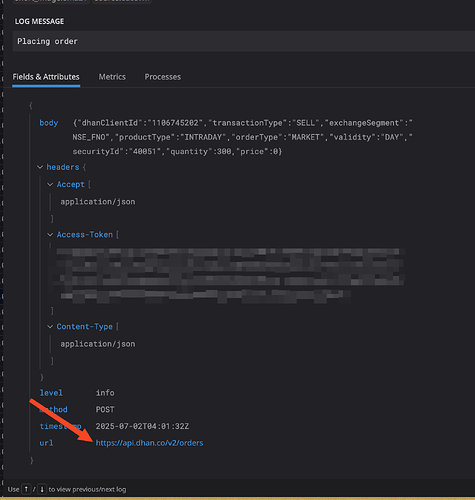Click the Access-Token key label
475x500 pixels.
85,235
